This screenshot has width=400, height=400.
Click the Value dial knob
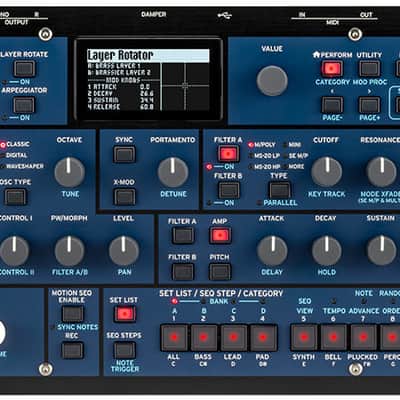(x=272, y=81)
